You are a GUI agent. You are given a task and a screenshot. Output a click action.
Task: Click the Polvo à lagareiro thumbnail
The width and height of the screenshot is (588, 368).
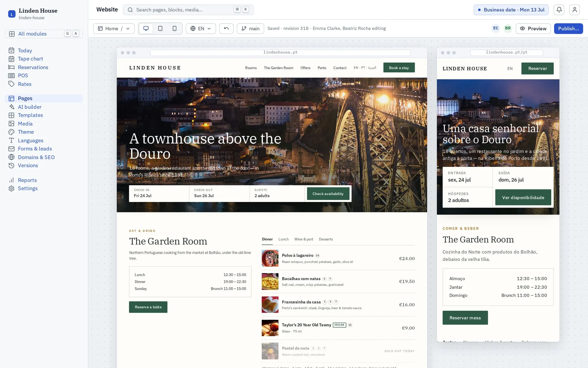pos(270,258)
